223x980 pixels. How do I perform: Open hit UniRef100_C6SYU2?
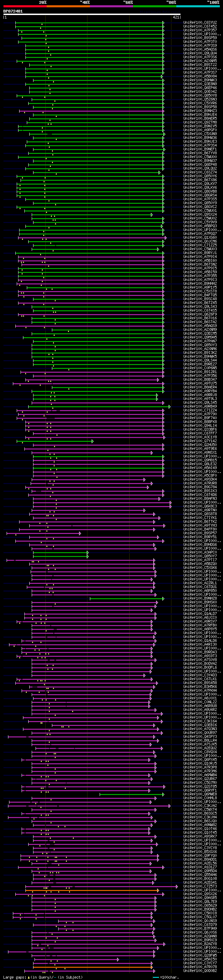pyautogui.click(x=200, y=23)
